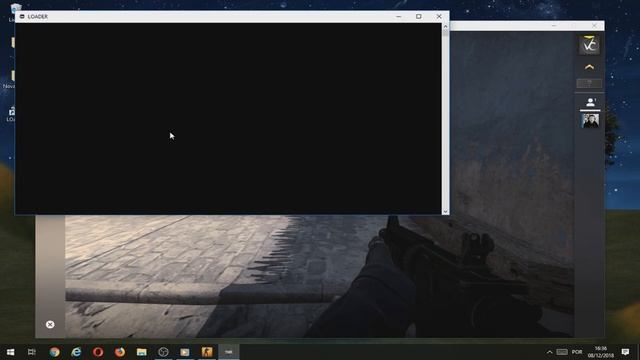Open the Action Center notifications icon
This screenshot has height=360, width=640.
625,352
